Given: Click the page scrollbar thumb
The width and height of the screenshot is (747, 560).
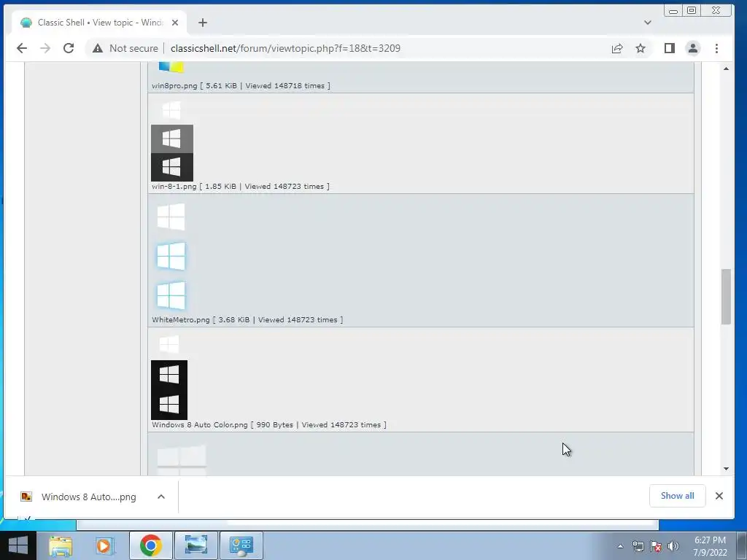Looking at the screenshot, I should (x=726, y=296).
